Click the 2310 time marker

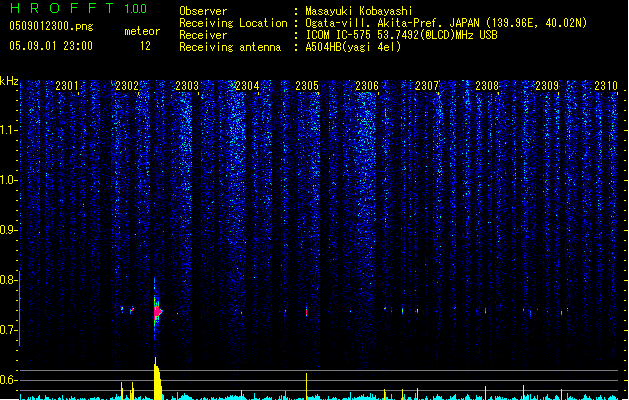pyautogui.click(x=606, y=85)
